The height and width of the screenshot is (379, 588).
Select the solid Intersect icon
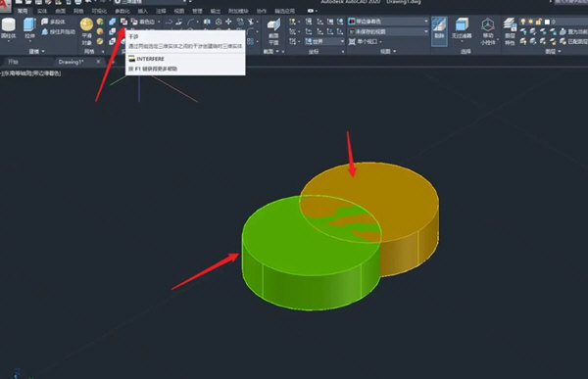click(112, 41)
